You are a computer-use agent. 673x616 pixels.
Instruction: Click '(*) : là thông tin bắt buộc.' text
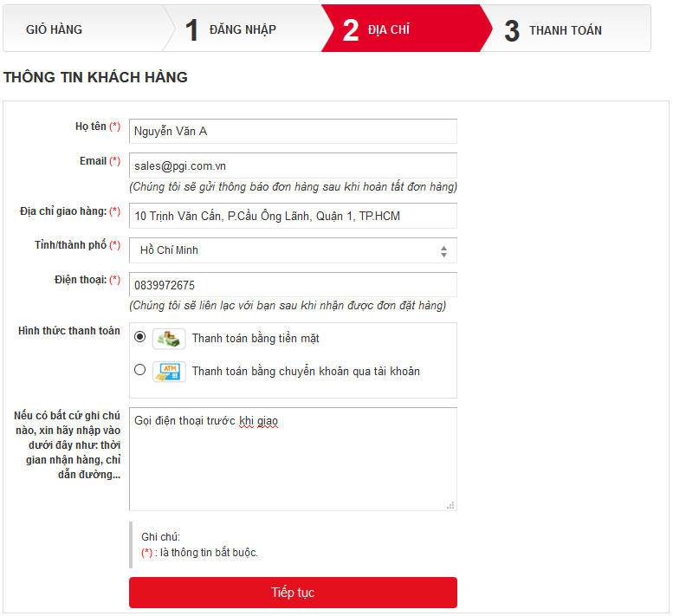pos(199,553)
